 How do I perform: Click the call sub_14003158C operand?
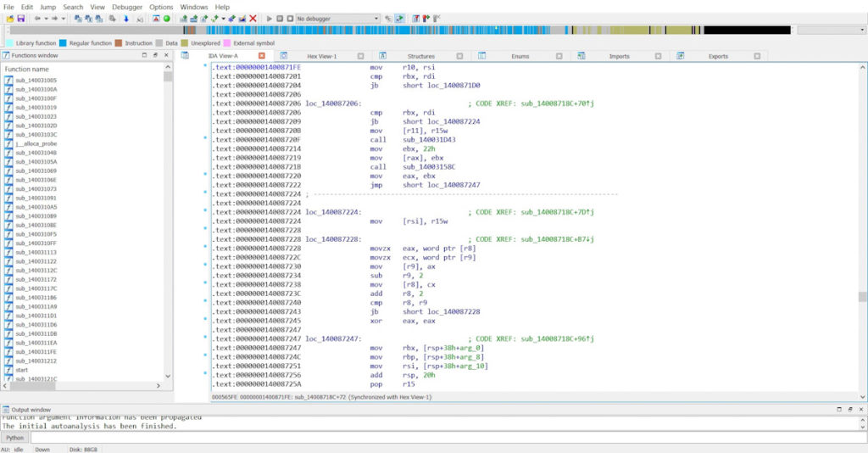coord(429,166)
